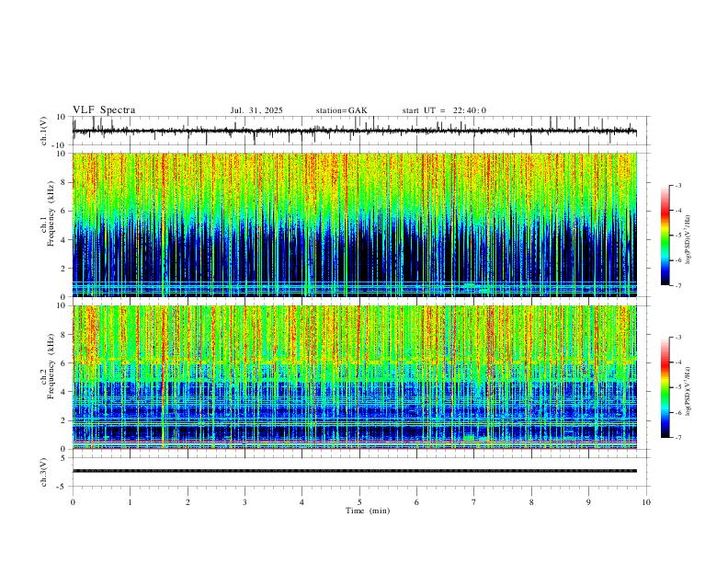The height and width of the screenshot is (563, 728).
Task: Click the "6" kHz tick on ch.1 frequency axis
Action: tap(64, 211)
